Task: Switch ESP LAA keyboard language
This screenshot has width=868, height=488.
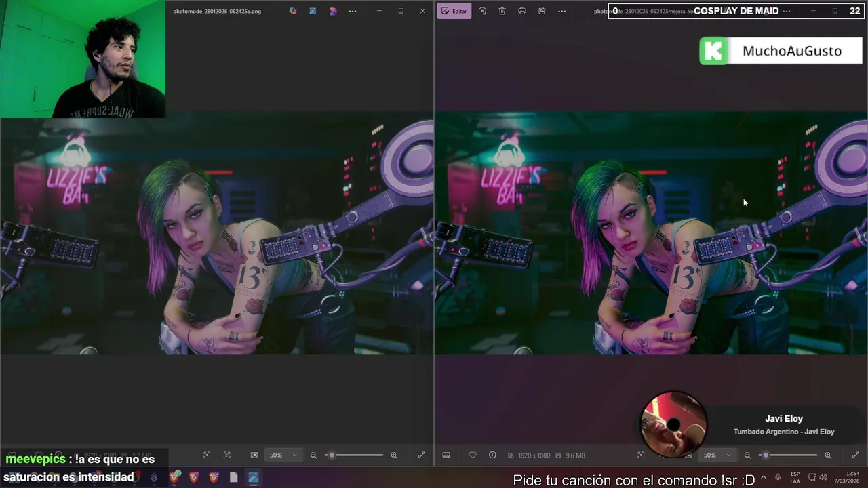Action: click(795, 478)
